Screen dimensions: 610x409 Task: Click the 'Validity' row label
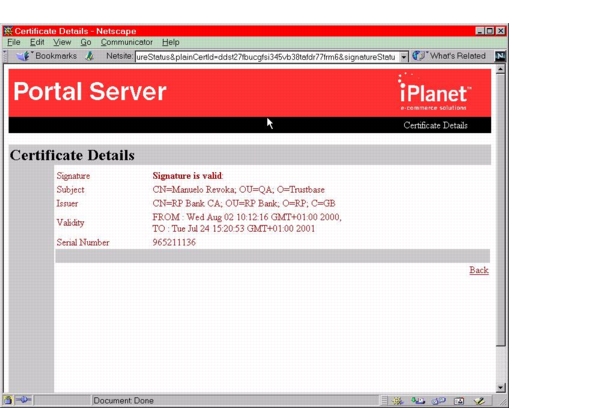(70, 223)
